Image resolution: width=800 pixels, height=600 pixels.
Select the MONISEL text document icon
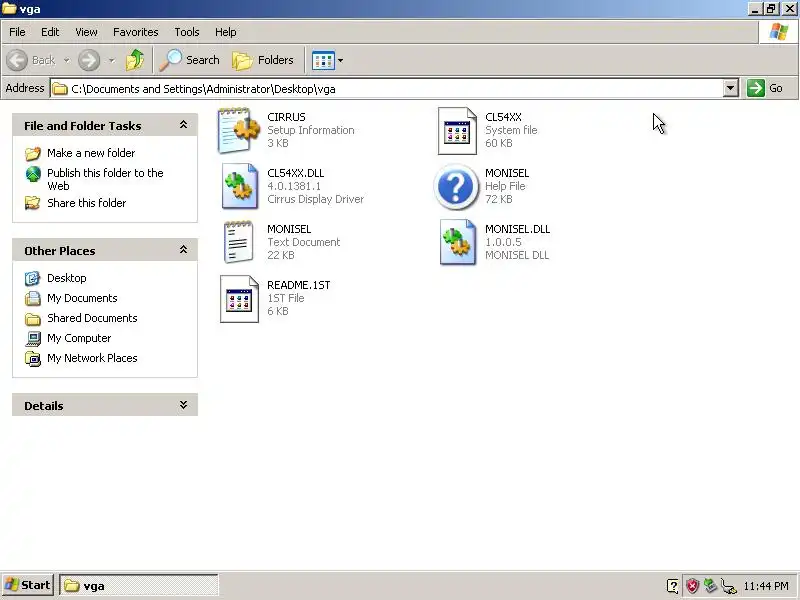point(238,242)
